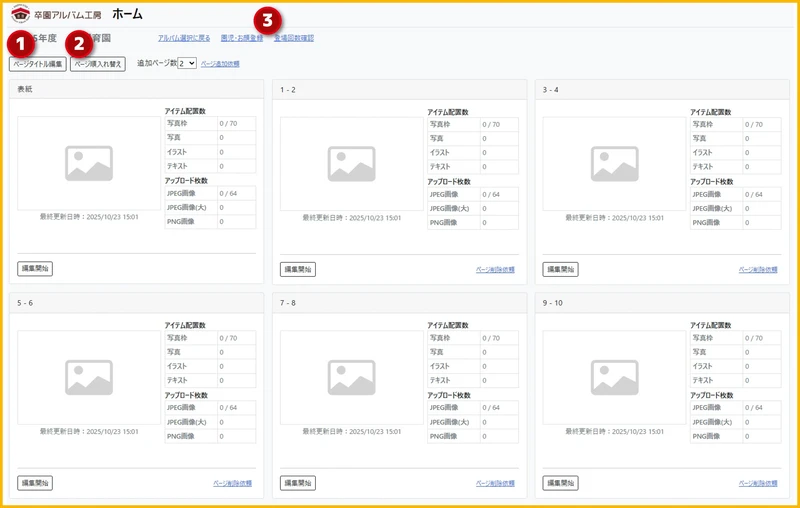
Task: Click 写真枠 0 / 70 value in 表紙 card
Action: click(229, 123)
